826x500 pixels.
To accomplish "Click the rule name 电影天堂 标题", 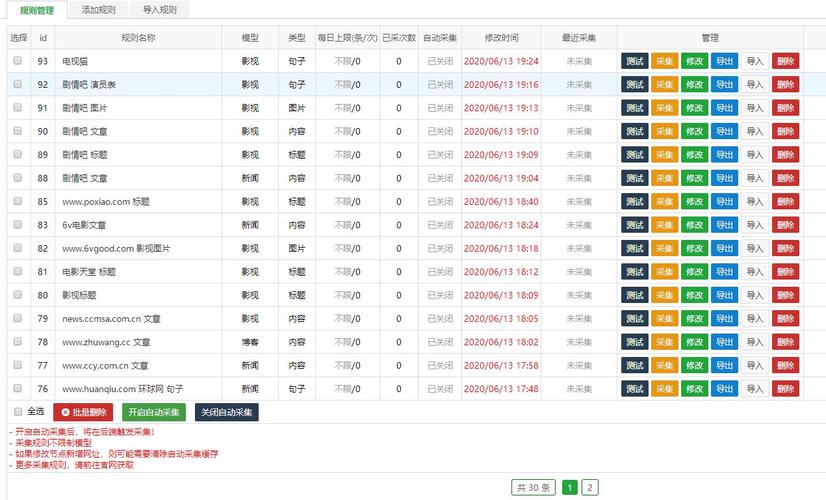I will pos(88,272).
